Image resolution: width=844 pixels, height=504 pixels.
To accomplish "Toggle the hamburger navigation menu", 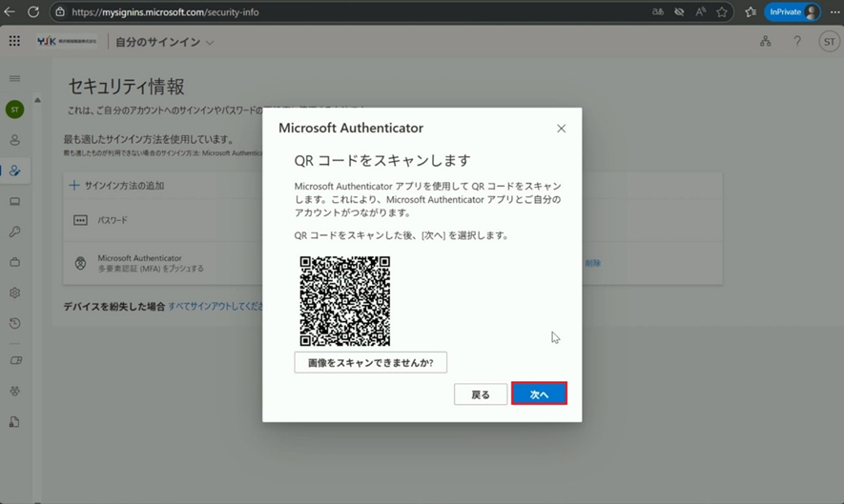I will click(x=14, y=79).
